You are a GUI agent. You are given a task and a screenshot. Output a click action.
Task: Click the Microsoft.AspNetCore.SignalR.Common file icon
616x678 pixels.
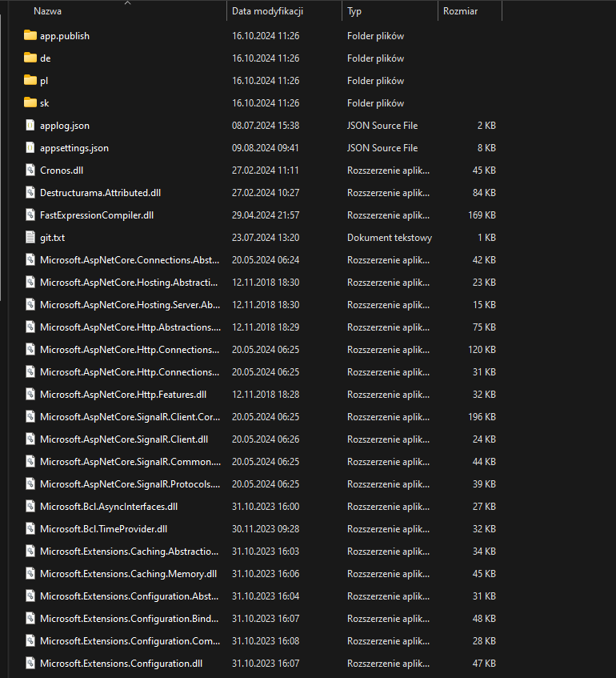[30, 462]
